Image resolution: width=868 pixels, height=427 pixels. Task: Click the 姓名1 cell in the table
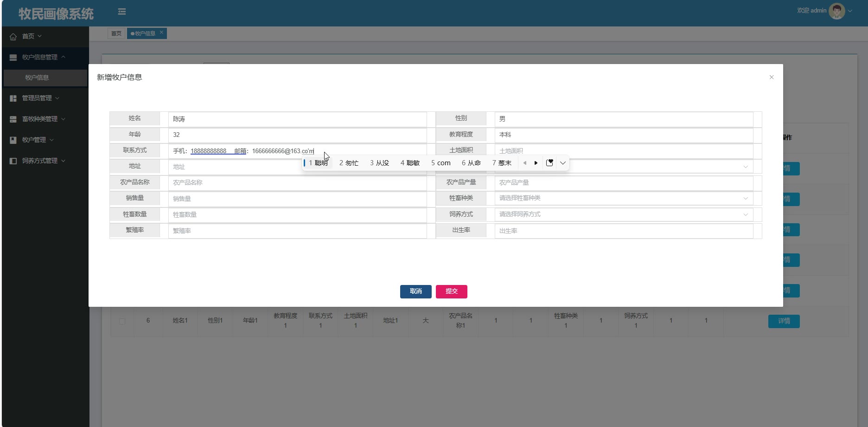(180, 321)
